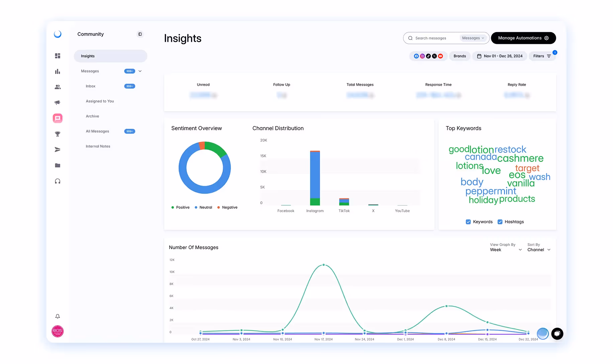Click the notifications bell icon
This screenshot has height=364, width=613.
pos(58,316)
